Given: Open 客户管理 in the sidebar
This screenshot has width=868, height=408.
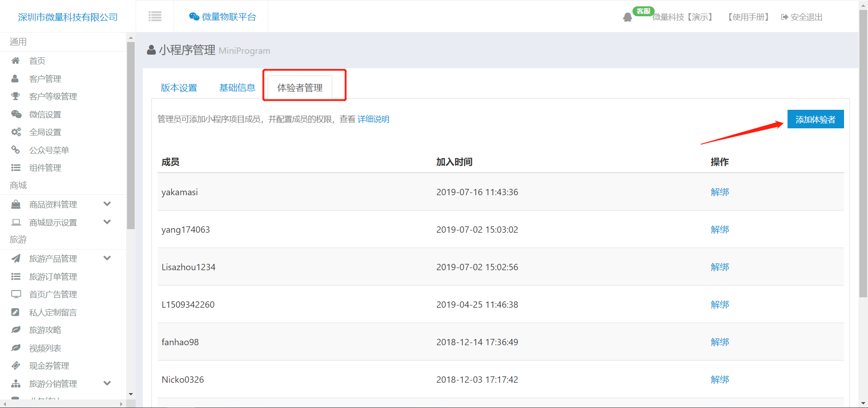Looking at the screenshot, I should (x=45, y=79).
